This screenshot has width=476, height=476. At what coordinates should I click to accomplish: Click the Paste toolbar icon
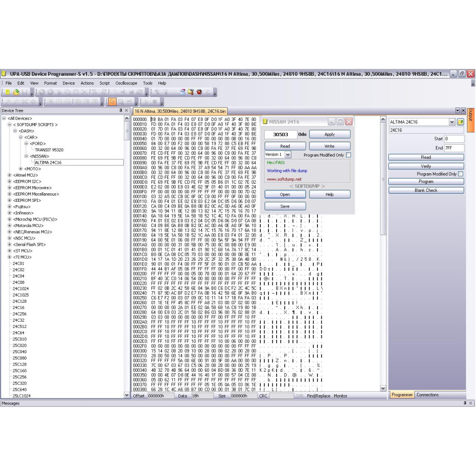76,92
